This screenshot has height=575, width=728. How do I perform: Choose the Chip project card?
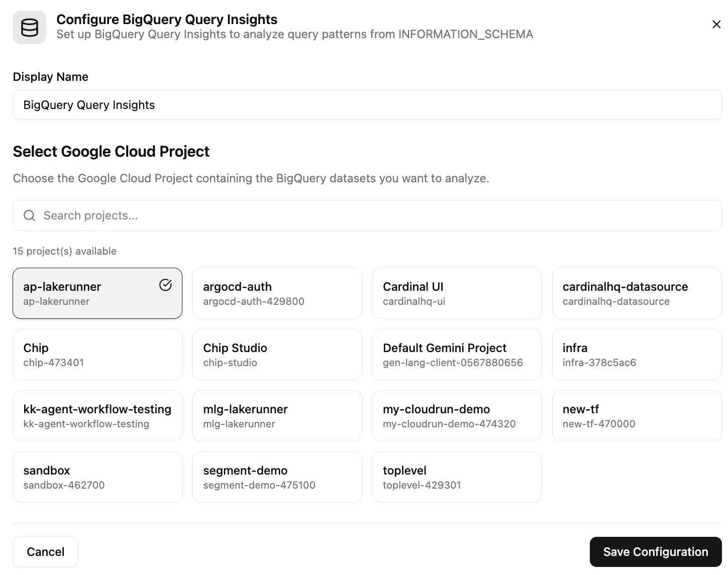(x=97, y=355)
